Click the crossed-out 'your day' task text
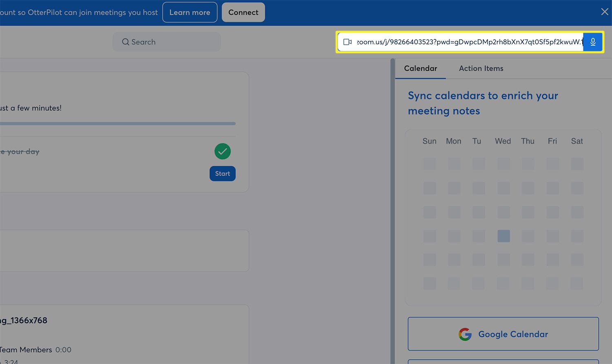Viewport: 612px width, 364px height. coord(20,152)
